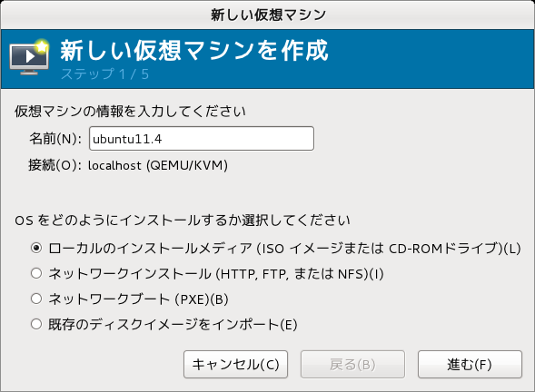This screenshot has width=535, height=392.
Task: Click the 仮想マシンの情報を入力してください heading
Action: coord(130,111)
